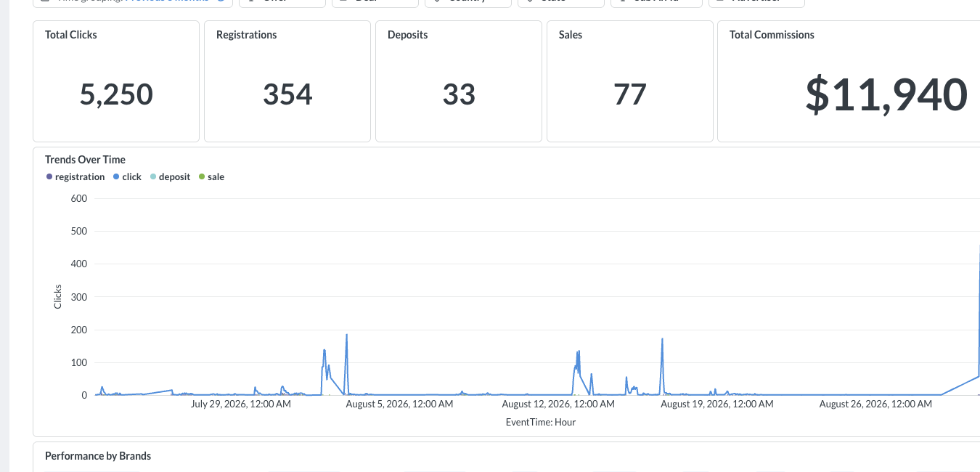
Task: Click the August 19, 2026 axis label
Action: [x=717, y=404]
